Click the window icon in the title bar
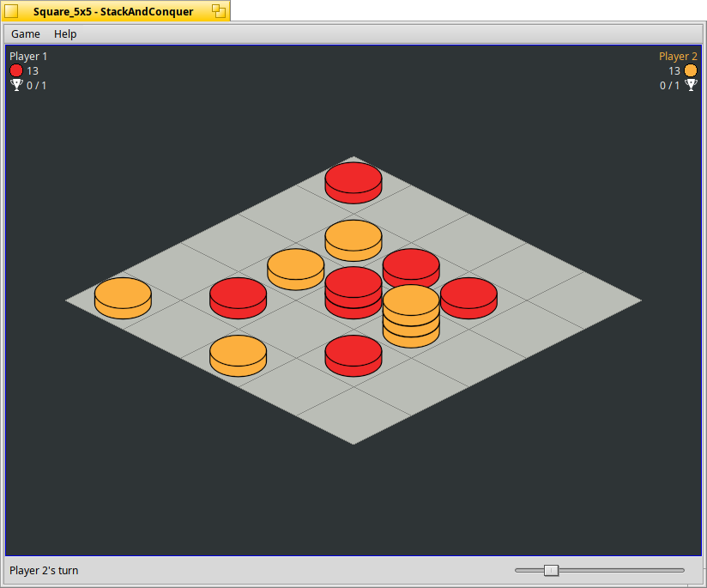This screenshot has height=588, width=707. (x=11, y=11)
